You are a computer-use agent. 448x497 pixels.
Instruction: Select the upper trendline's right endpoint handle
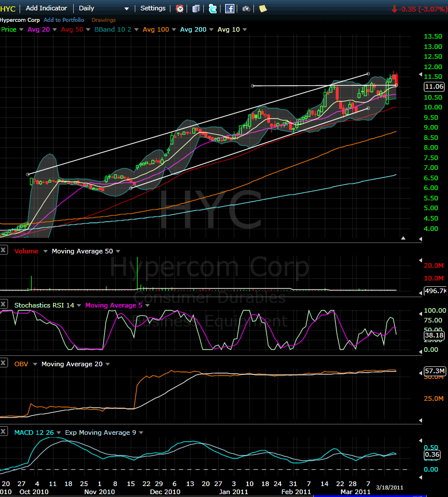tap(368, 74)
